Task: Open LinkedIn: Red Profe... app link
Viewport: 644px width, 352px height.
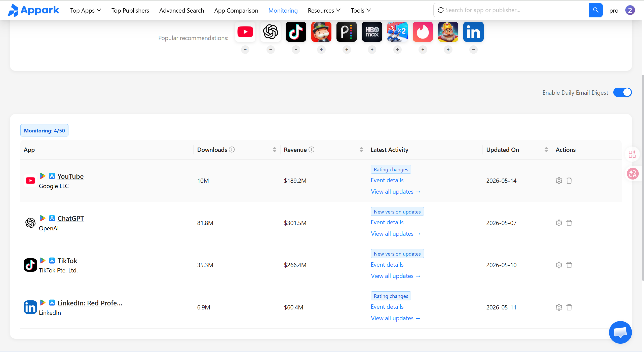Action: pos(90,303)
